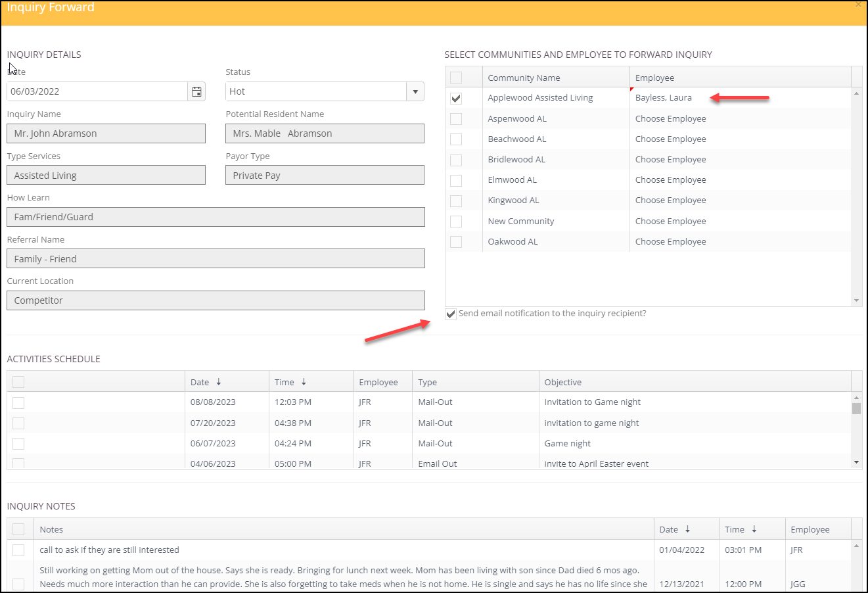The width and height of the screenshot is (868, 593).
Task: Click the Referral Name field
Action: (x=216, y=259)
